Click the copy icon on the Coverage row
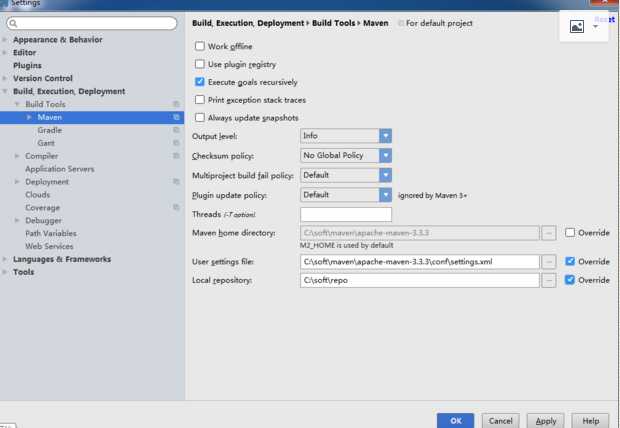The width and height of the screenshot is (620, 428). [176, 207]
